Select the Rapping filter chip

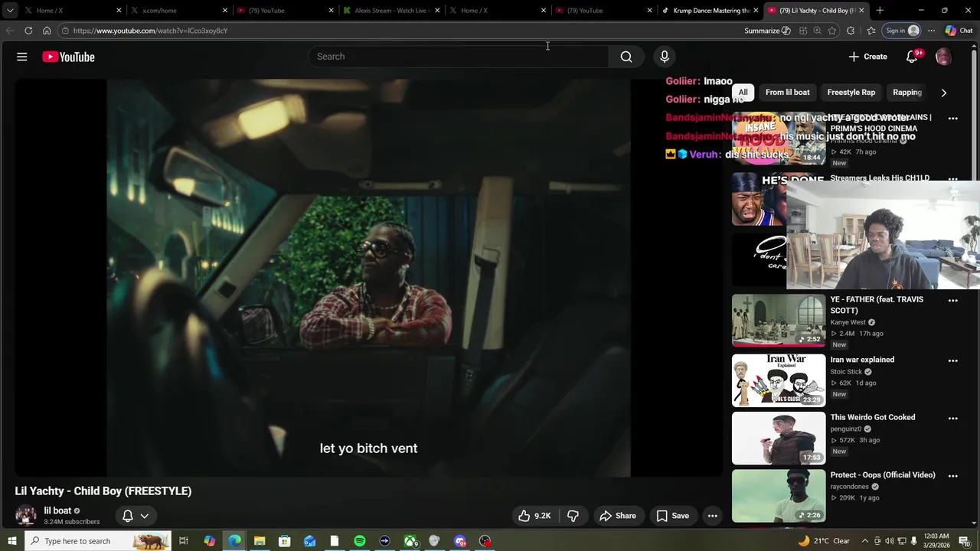click(x=907, y=93)
